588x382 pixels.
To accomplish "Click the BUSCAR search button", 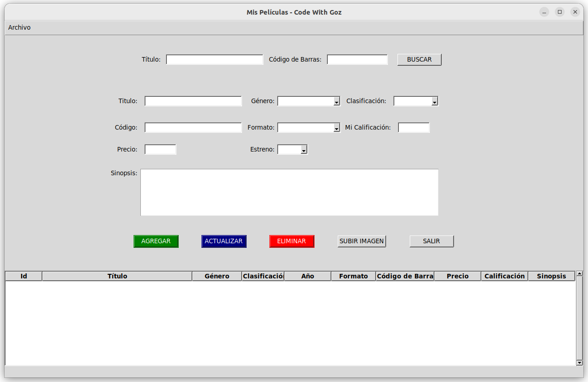I will (419, 59).
